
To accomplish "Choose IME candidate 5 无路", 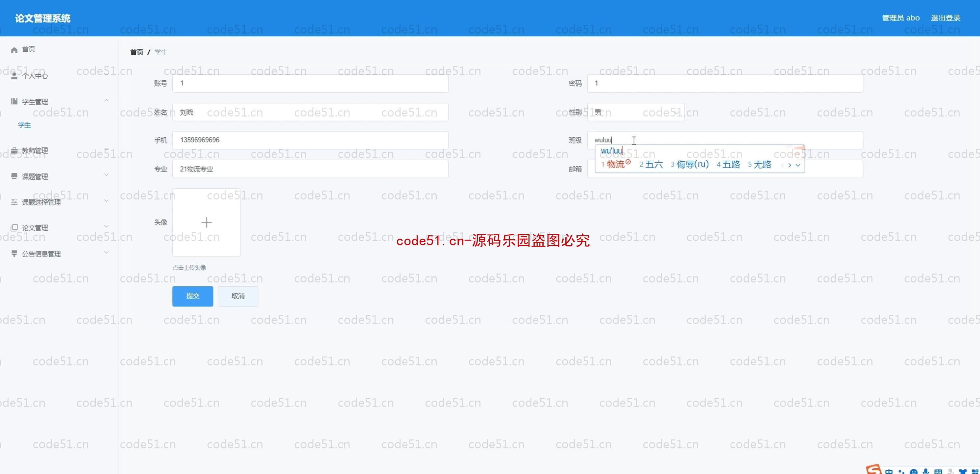I will coord(759,165).
